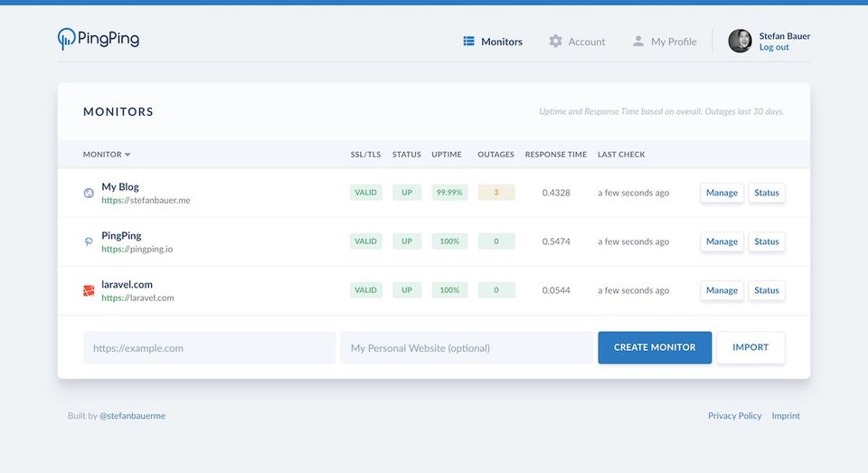Click the PingPing logo
Image resolution: width=868 pixels, height=473 pixels.
pos(99,39)
